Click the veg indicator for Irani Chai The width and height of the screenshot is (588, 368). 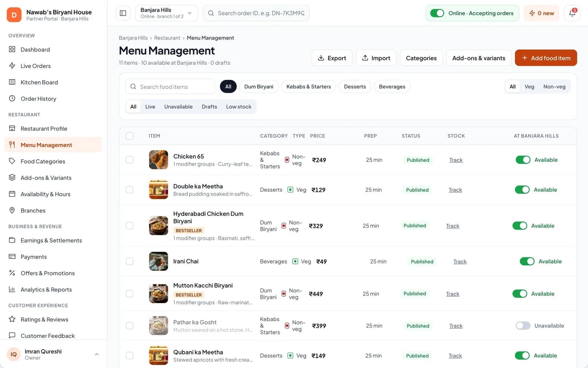pyautogui.click(x=295, y=261)
